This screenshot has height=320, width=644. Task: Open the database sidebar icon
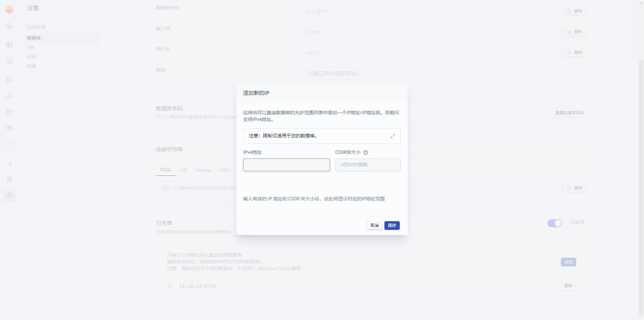click(9, 80)
